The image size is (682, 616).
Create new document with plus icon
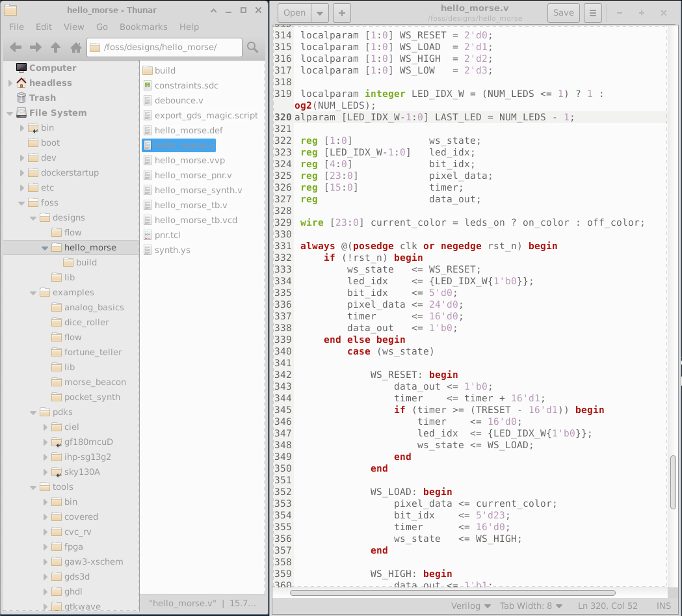(342, 12)
